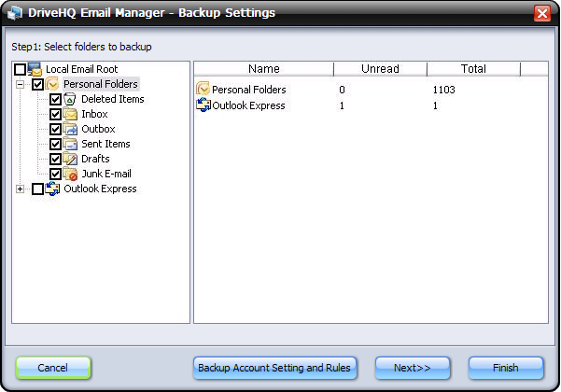Viewport: 561px width, 392px height.
Task: Sort list by the Unread column header
Action: (x=380, y=68)
